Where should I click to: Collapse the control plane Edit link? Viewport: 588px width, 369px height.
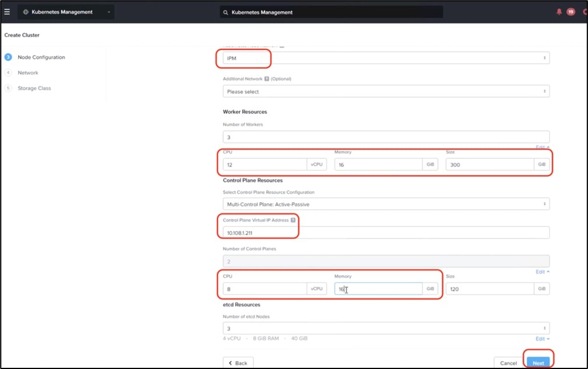tap(542, 272)
